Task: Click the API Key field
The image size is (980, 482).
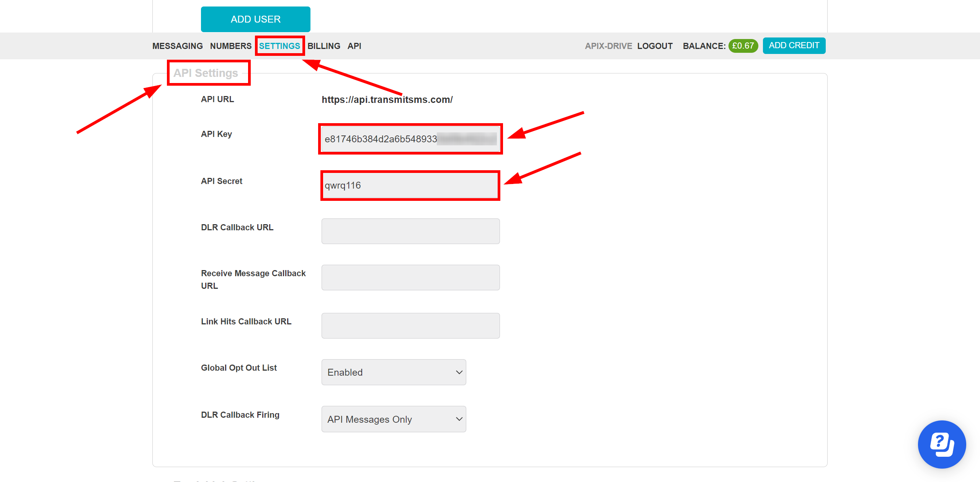Action: [x=410, y=139]
